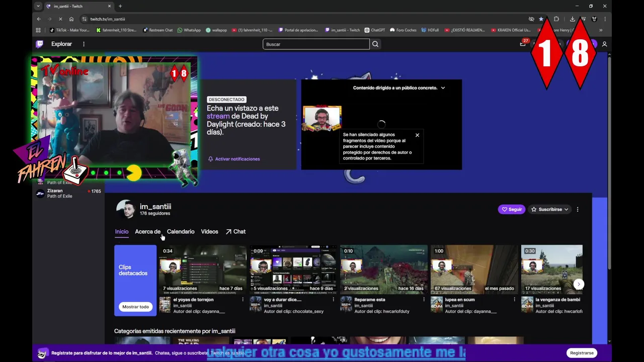Open the Restream Chat bookmark
644x362 pixels.
point(157,30)
